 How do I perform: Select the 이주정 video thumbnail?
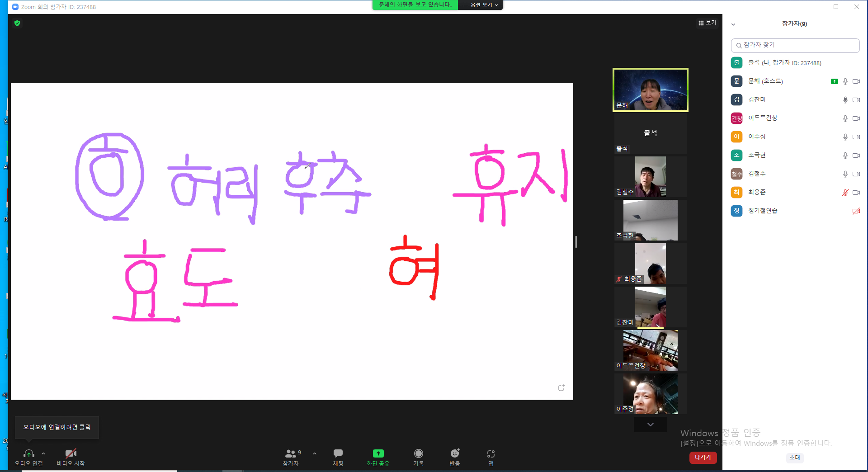(x=651, y=394)
